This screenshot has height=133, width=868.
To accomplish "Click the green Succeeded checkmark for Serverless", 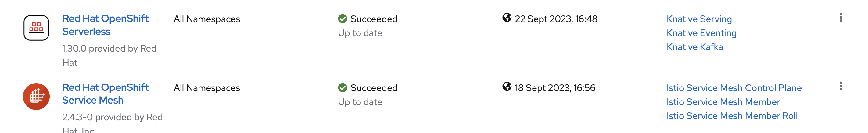I will pyautogui.click(x=342, y=19).
